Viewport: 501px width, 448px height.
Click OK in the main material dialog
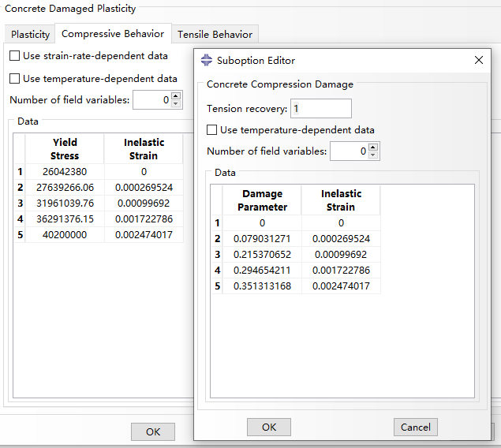pos(153,431)
